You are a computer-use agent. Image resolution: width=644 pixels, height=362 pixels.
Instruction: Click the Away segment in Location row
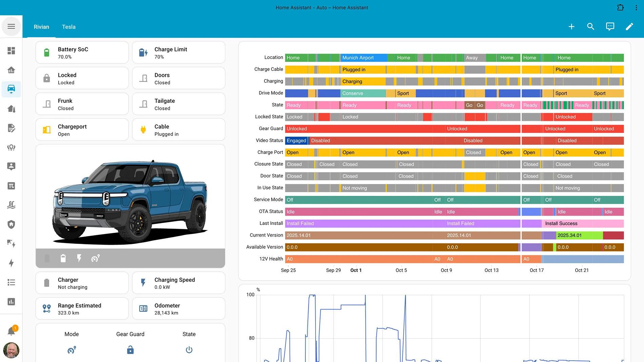(x=475, y=58)
